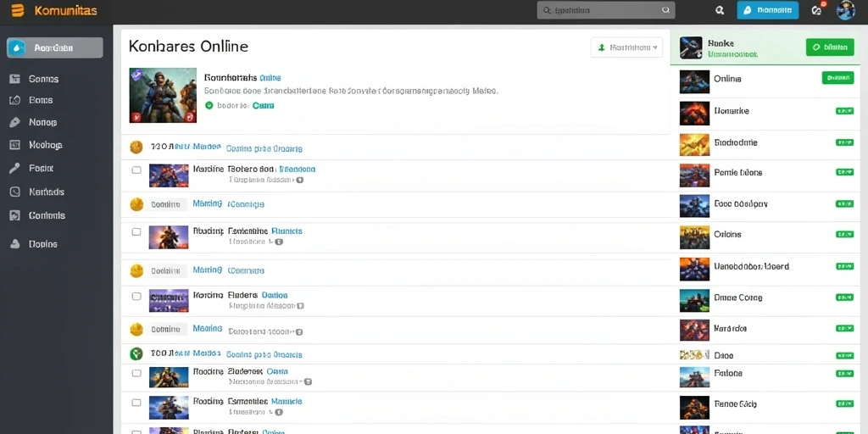Click the Nonos tag icon in sidebar
Image resolution: width=868 pixels, height=434 pixels.
tap(15, 122)
